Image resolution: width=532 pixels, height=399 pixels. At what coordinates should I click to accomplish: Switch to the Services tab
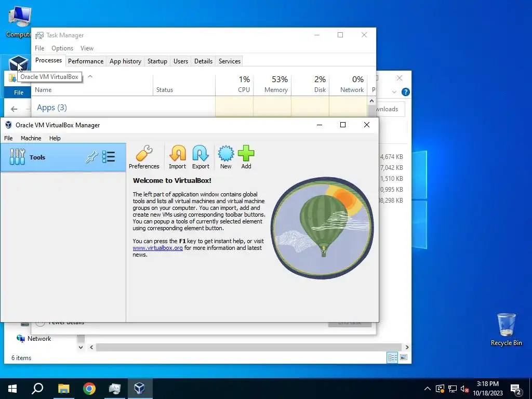[x=229, y=61]
